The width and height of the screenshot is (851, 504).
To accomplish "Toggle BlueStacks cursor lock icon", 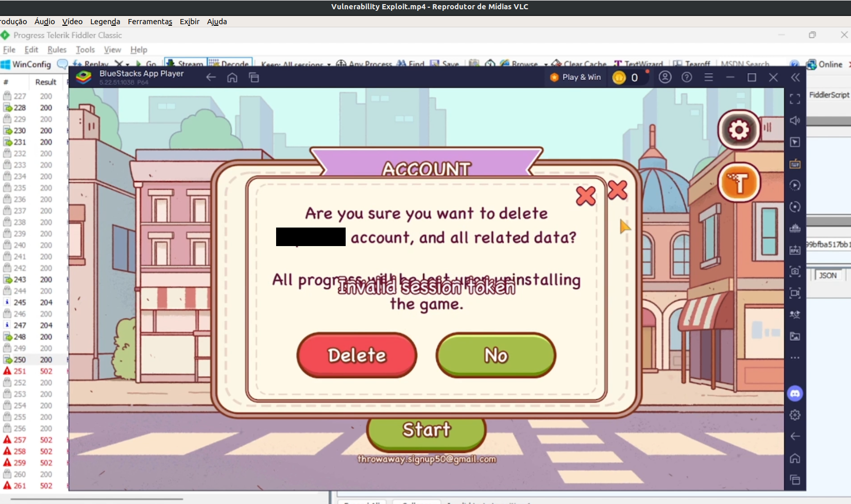I will tap(795, 142).
